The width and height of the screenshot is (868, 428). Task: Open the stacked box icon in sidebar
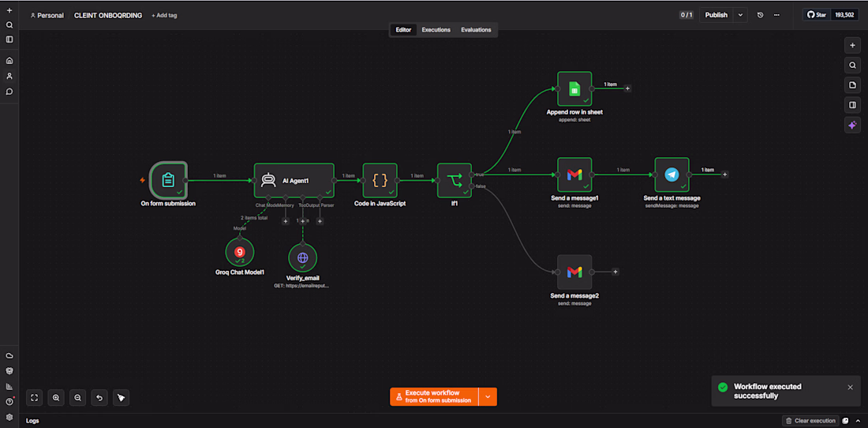point(9,371)
